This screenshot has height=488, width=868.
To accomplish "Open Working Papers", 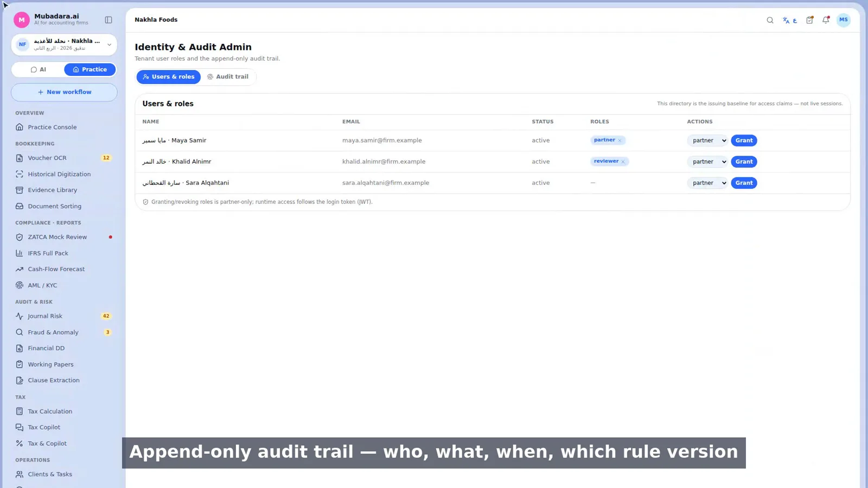I will click(x=64, y=364).
